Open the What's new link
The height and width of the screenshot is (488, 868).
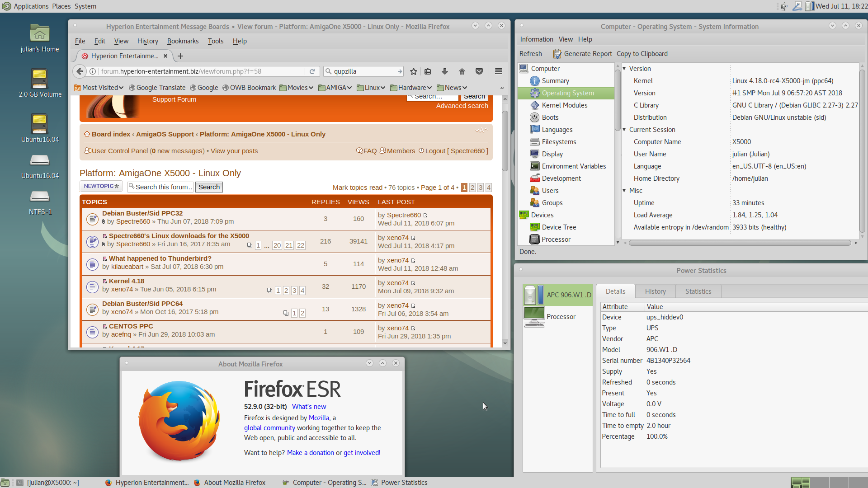(x=309, y=407)
